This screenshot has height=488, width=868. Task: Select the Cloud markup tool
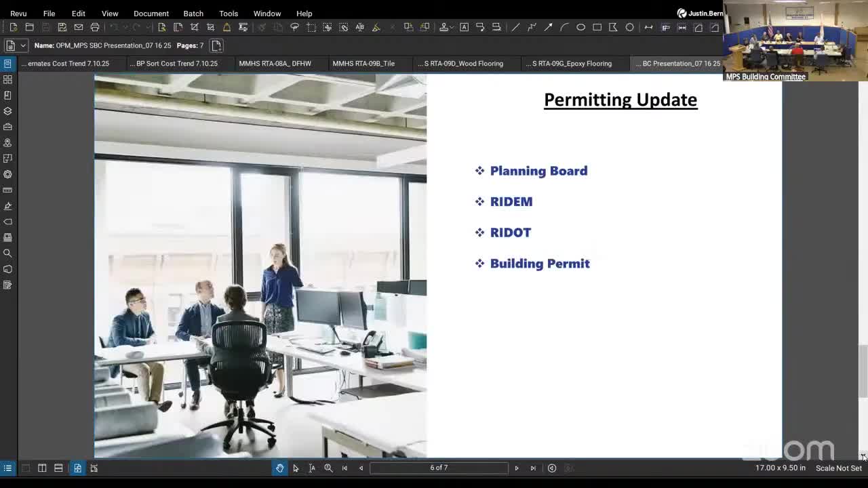(629, 27)
